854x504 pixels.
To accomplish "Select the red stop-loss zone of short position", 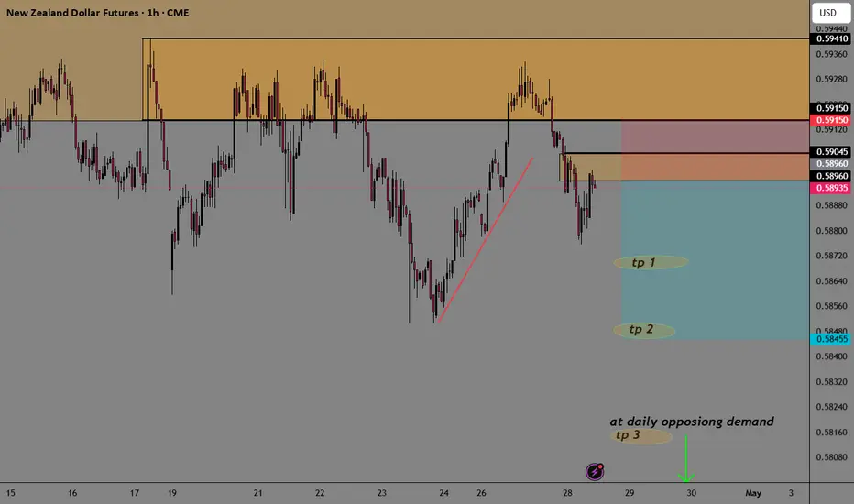I will (715, 150).
